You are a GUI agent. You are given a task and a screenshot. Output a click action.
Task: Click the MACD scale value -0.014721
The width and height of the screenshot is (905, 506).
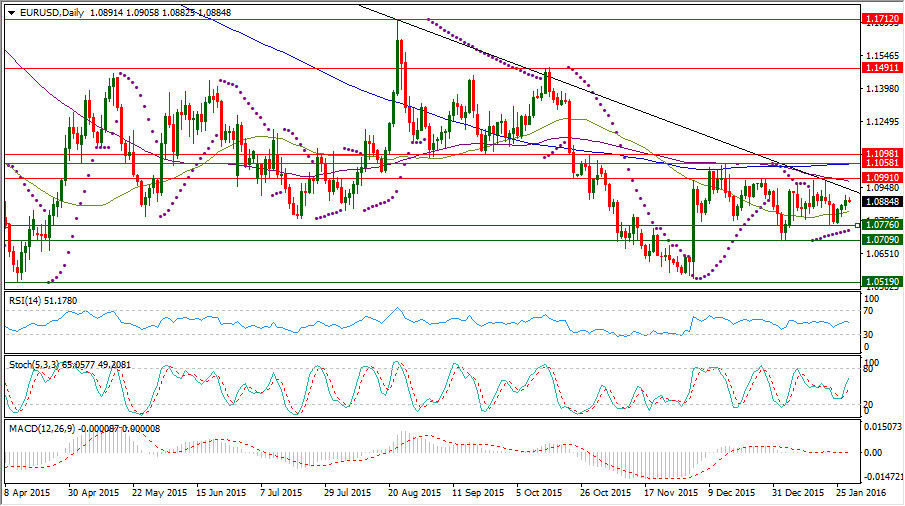(x=882, y=477)
